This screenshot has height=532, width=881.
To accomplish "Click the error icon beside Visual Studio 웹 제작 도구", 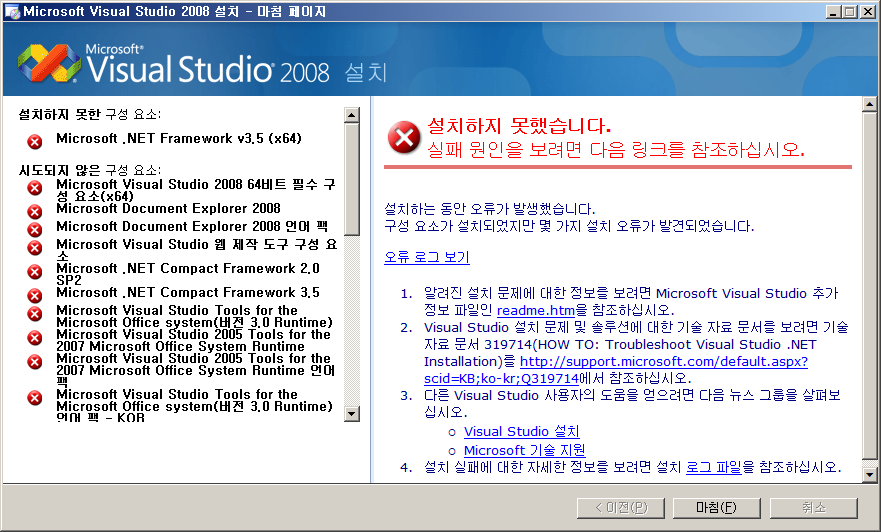I will [35, 247].
